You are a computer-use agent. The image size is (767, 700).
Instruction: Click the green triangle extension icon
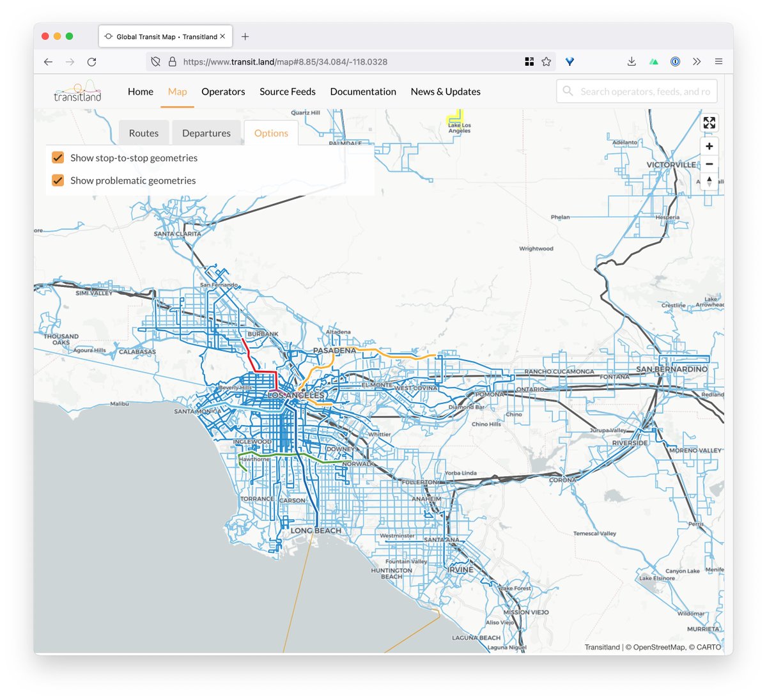click(653, 62)
